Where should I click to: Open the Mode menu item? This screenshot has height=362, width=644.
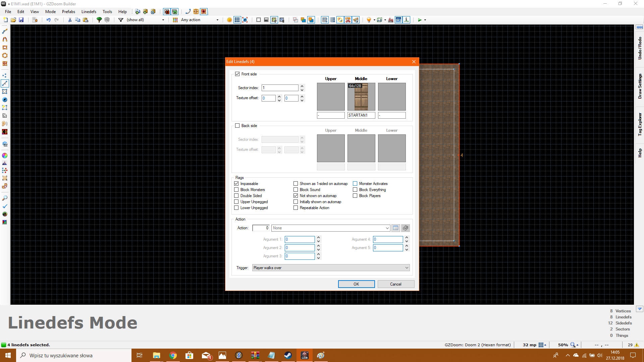click(x=50, y=11)
